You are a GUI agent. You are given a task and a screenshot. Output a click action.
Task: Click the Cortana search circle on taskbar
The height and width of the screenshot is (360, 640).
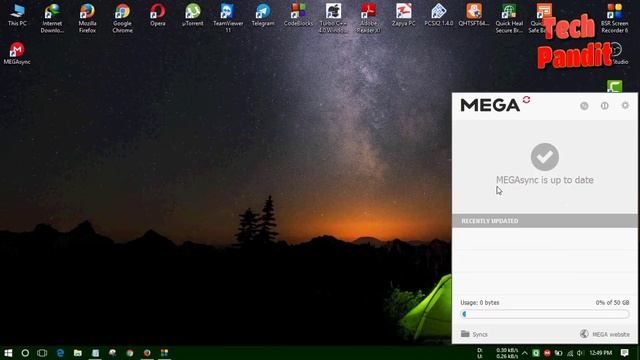click(25, 353)
